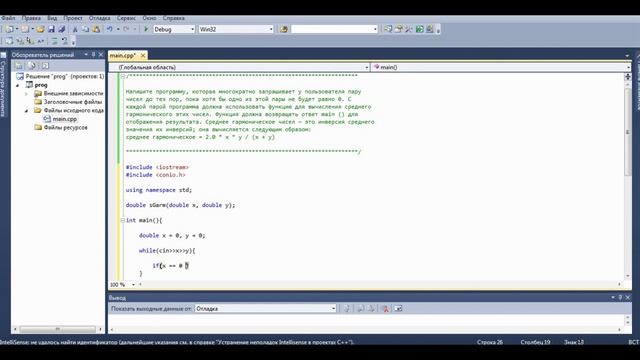Select the Файлы ресурсов folder
The width and height of the screenshot is (640, 360).
coord(61,128)
